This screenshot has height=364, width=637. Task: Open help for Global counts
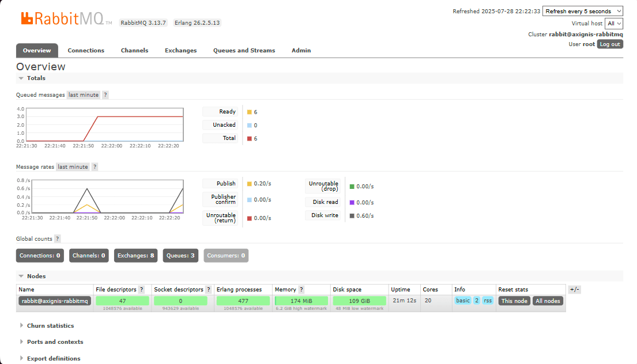coord(57,238)
